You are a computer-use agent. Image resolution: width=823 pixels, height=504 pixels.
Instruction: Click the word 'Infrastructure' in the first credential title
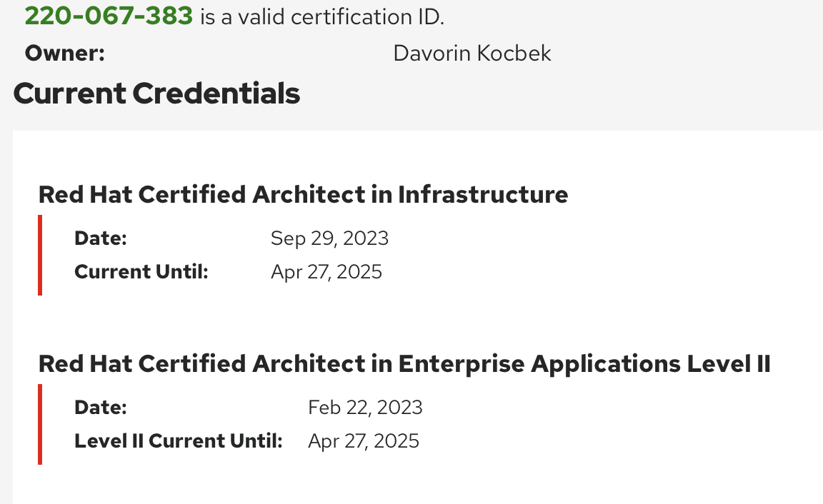point(483,194)
